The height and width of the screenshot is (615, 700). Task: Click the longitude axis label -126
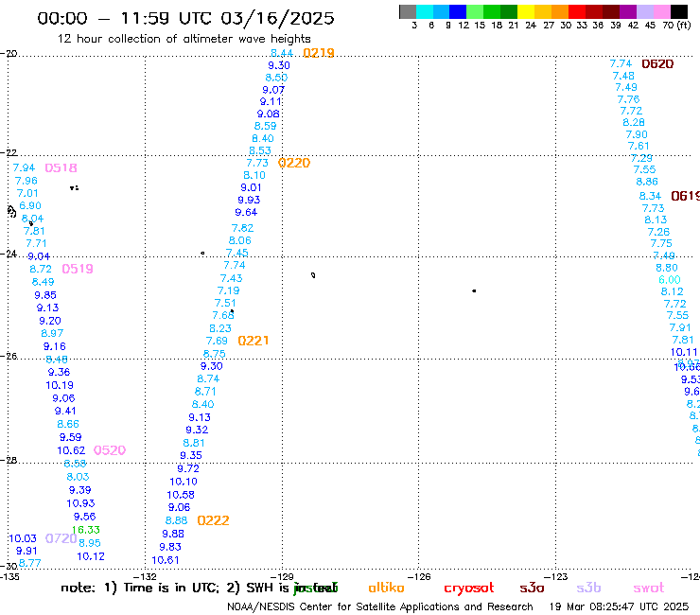(419, 577)
